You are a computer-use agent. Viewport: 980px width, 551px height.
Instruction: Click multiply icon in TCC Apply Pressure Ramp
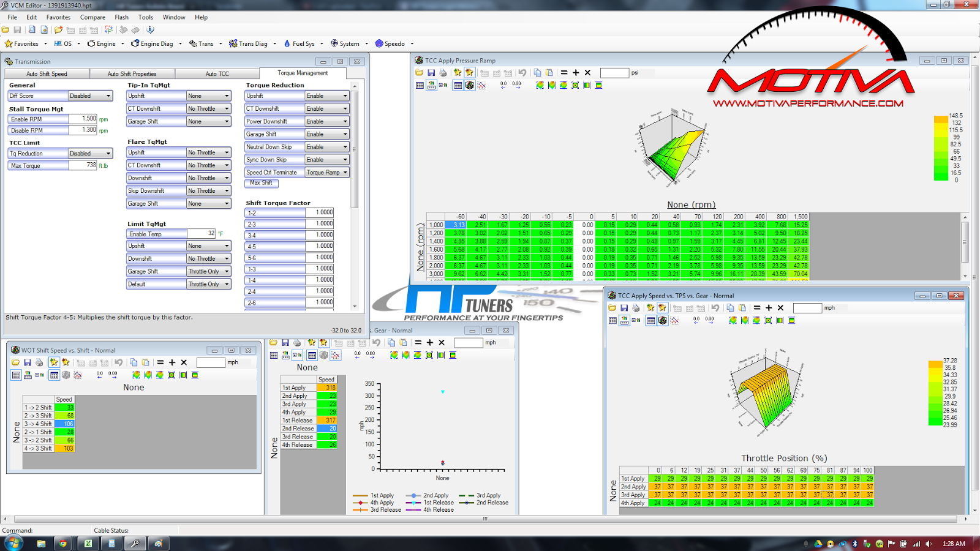coord(587,72)
